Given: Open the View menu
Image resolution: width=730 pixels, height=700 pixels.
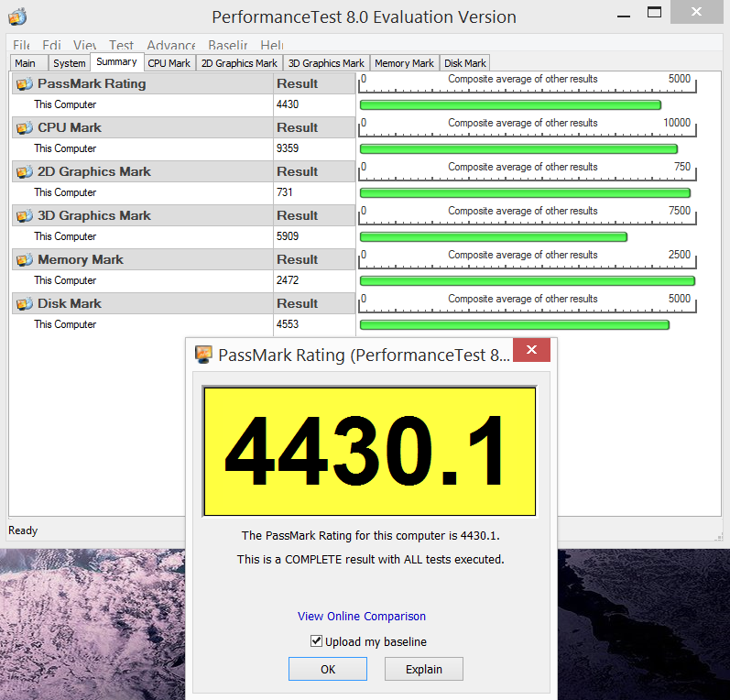Looking at the screenshot, I should tap(84, 45).
